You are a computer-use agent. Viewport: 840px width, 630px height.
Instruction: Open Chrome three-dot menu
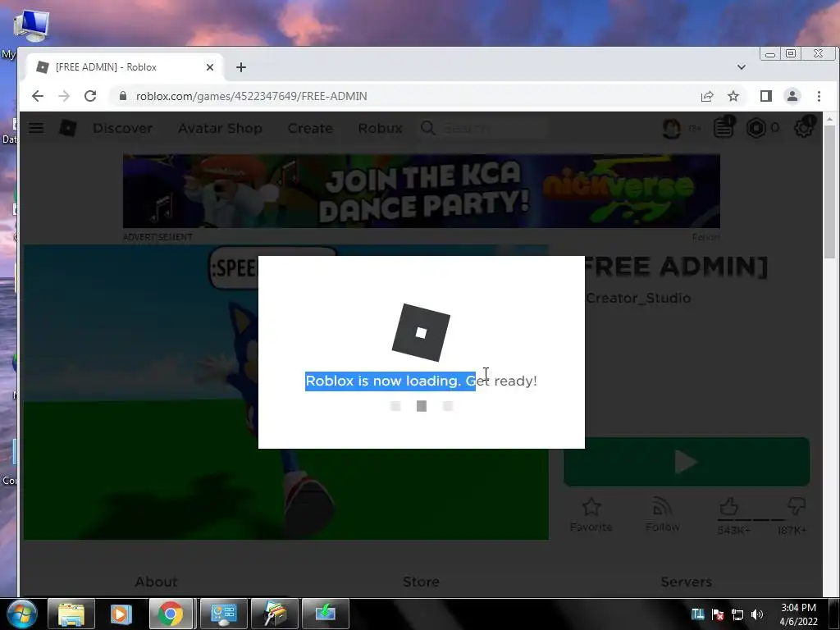[819, 96]
